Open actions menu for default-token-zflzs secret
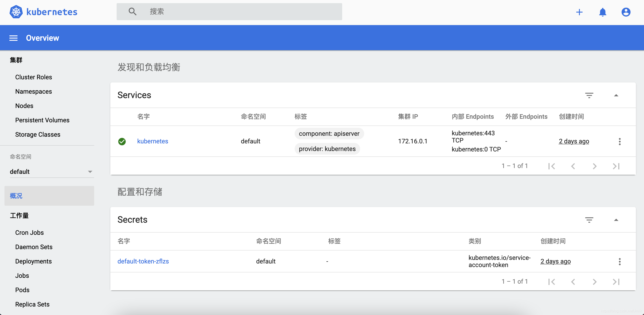 (619, 261)
